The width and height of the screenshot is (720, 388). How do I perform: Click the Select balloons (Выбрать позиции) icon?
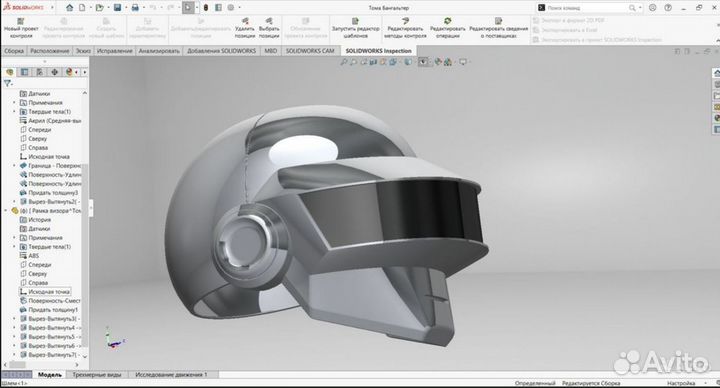269,21
